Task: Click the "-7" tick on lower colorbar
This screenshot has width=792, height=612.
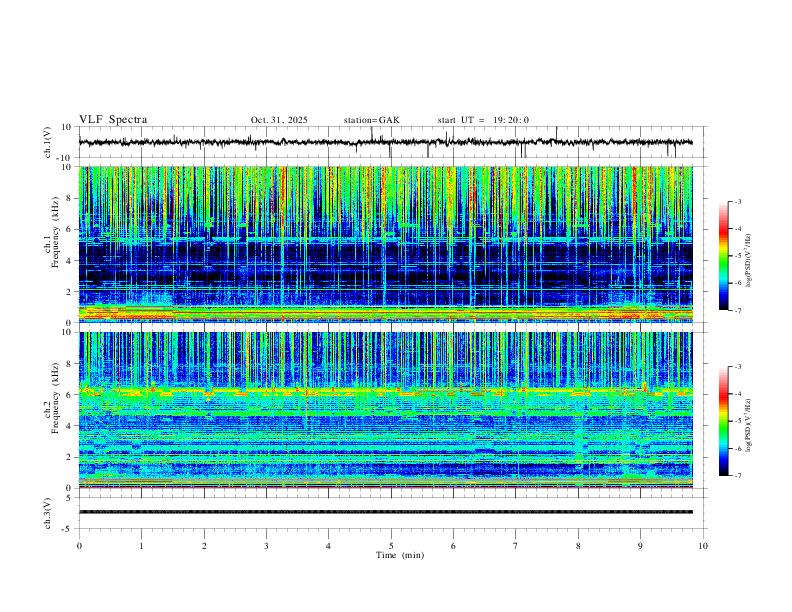Action: pyautogui.click(x=737, y=476)
